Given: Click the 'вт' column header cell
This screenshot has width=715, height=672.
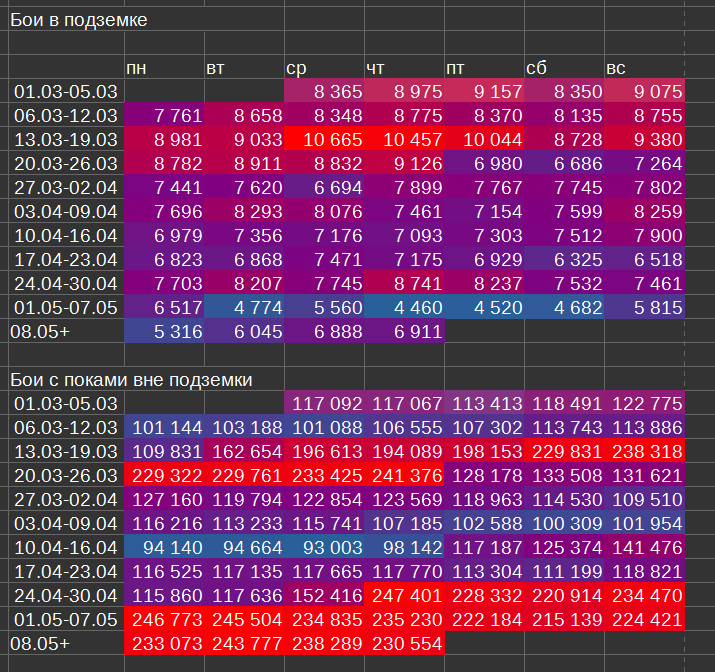Looking at the screenshot, I should pyautogui.click(x=244, y=67).
